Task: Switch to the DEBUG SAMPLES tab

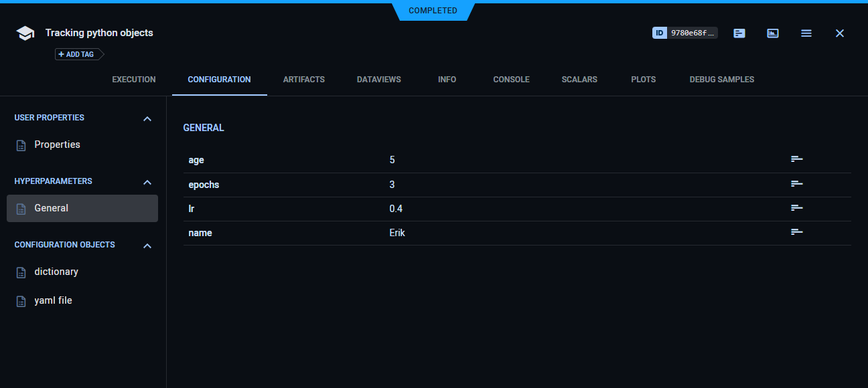Action: pyautogui.click(x=721, y=79)
